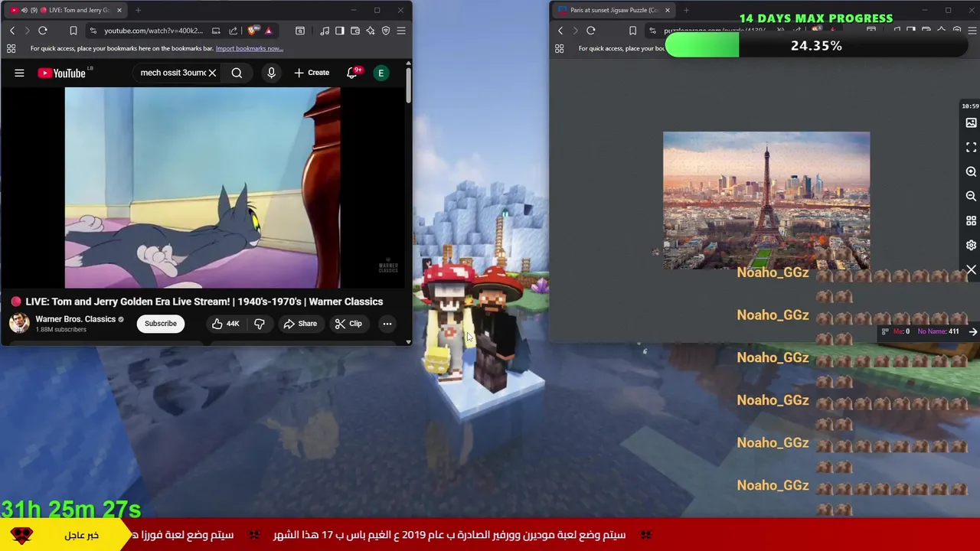Open the Wayback/search tabs icon in YouTube toolbar

[x=300, y=31]
